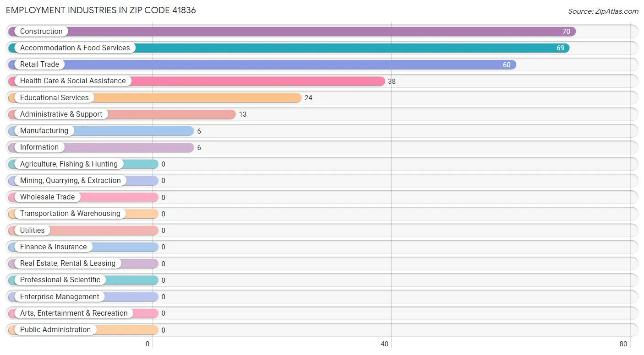644x355 pixels.
Task: Click Arts, Entertainment & Recreation label
Action: [x=74, y=313]
